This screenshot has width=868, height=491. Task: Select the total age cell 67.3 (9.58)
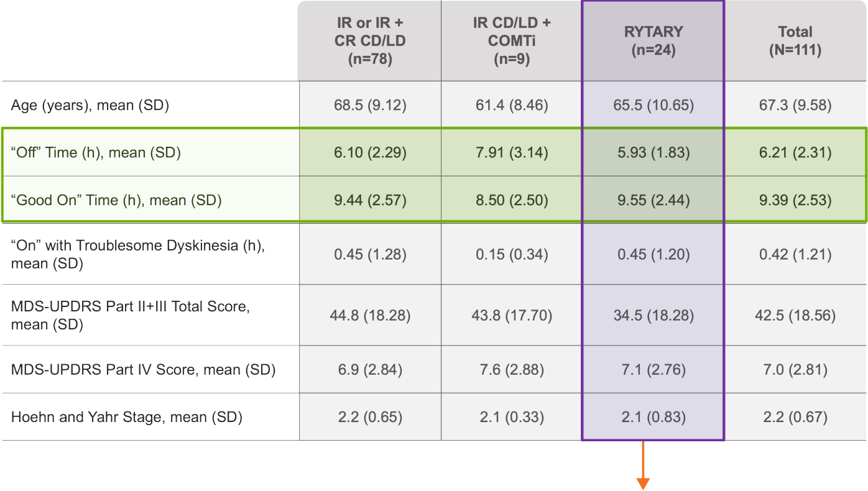[795, 105]
